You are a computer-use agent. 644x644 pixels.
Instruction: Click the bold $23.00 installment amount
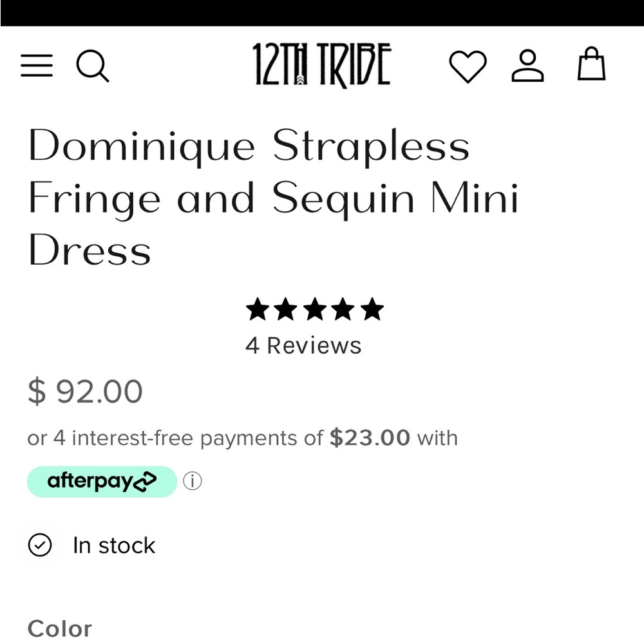(370, 439)
